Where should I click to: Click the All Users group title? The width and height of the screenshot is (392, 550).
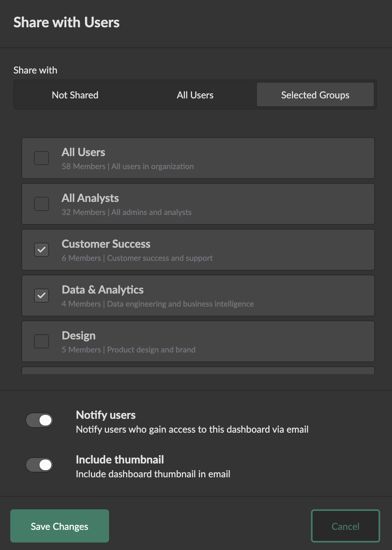[x=83, y=152]
